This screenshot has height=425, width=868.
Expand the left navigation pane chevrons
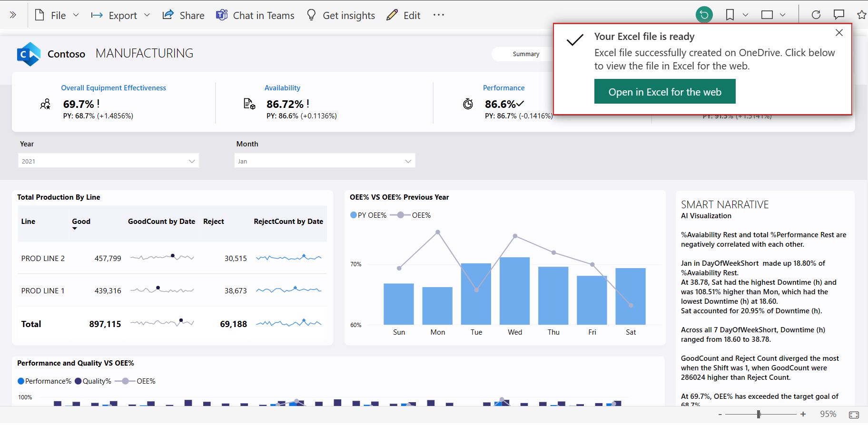[x=13, y=15]
